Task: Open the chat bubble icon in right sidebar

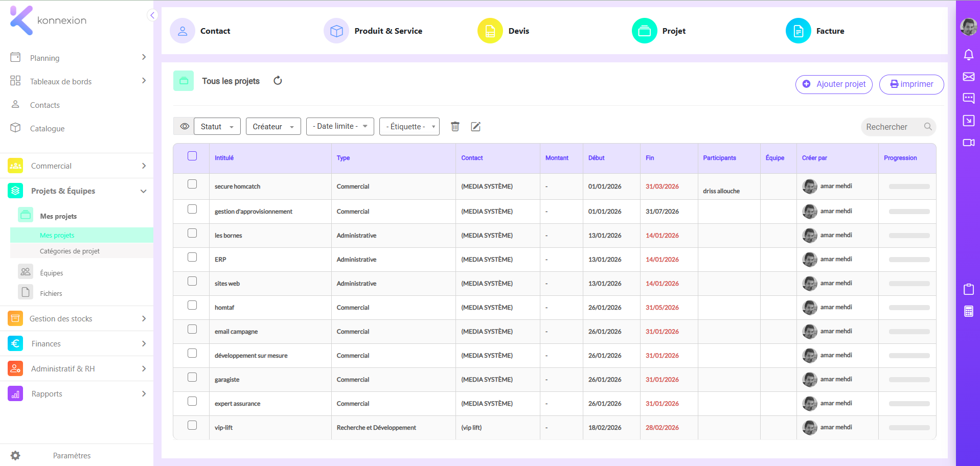Action: click(x=968, y=98)
